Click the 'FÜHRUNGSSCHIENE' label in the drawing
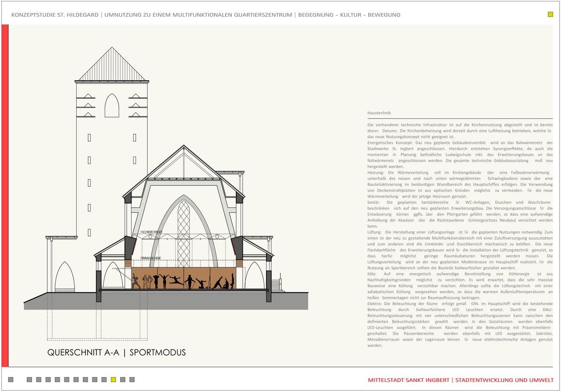The height and width of the screenshot is (392, 561). (x=151, y=259)
